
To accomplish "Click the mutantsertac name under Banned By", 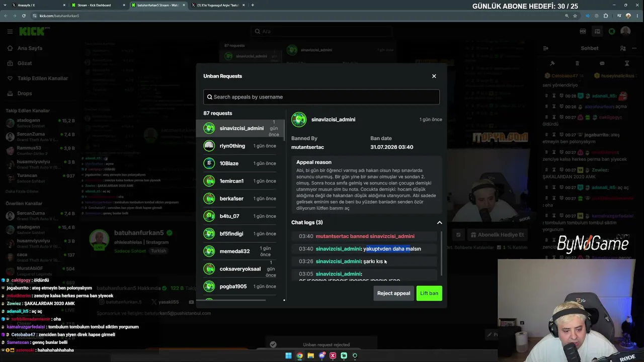I will tap(307, 147).
